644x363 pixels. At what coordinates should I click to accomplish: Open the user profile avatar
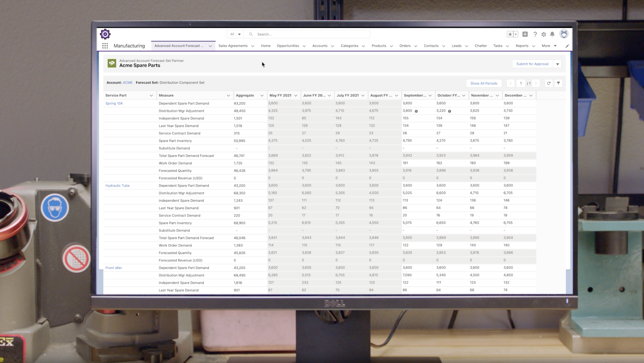click(x=564, y=34)
